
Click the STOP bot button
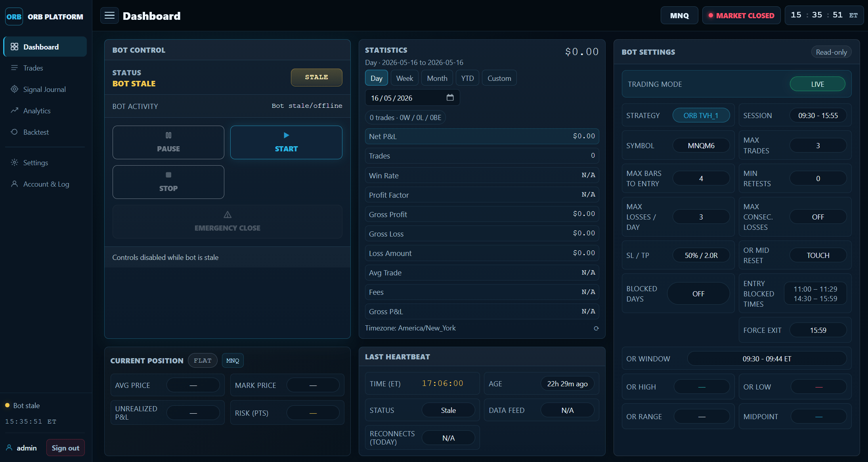[168, 182]
